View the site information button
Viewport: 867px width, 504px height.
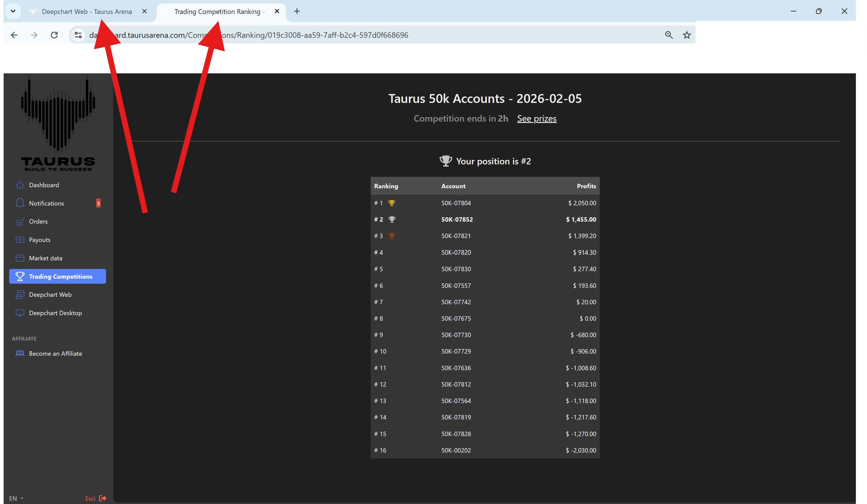(x=78, y=35)
